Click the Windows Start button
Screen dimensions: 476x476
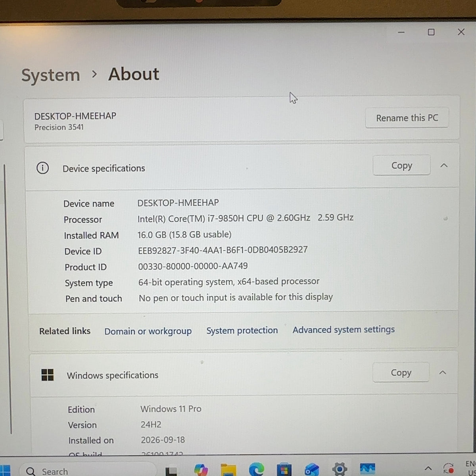5,471
